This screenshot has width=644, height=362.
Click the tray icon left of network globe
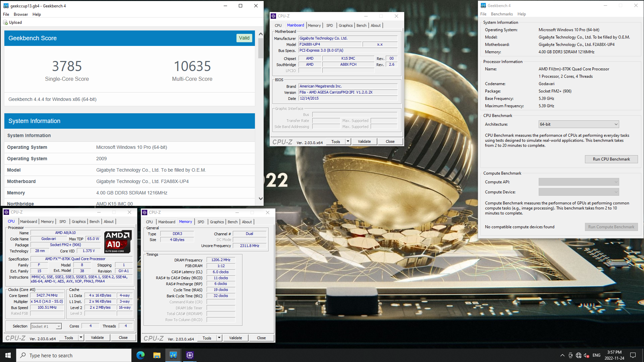[x=571, y=355]
